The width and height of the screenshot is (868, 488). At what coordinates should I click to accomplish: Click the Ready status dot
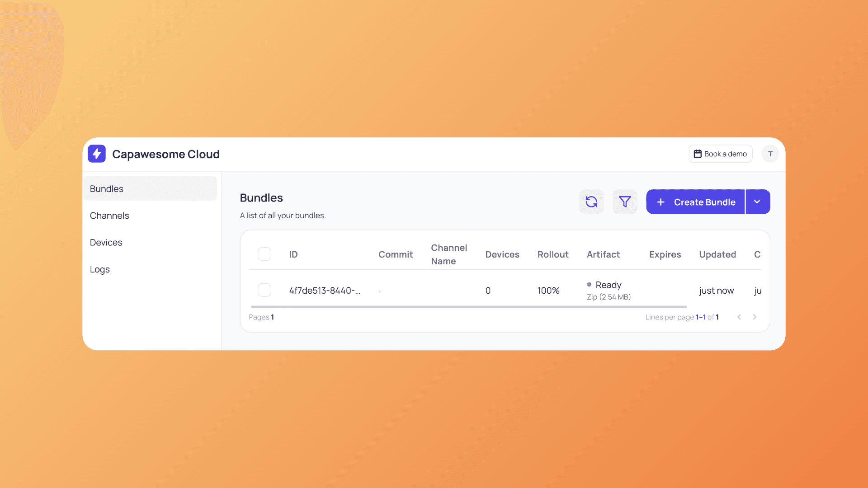click(x=589, y=285)
